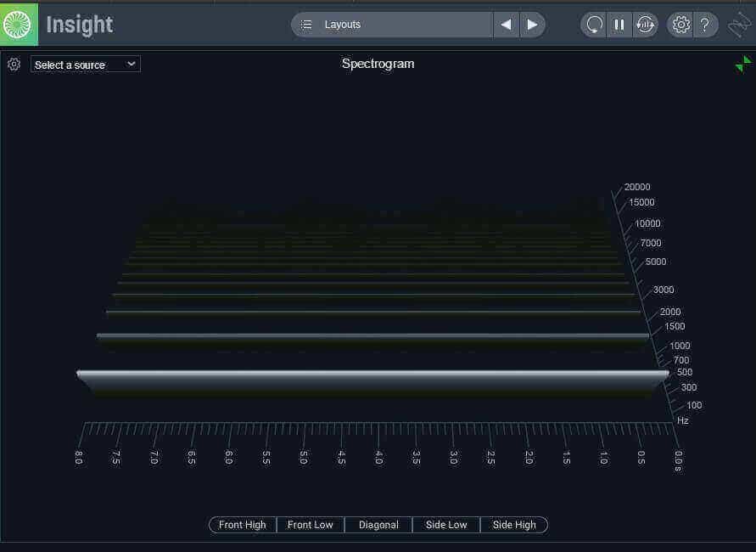Select the Front High view
The height and width of the screenshot is (552, 756).
243,525
